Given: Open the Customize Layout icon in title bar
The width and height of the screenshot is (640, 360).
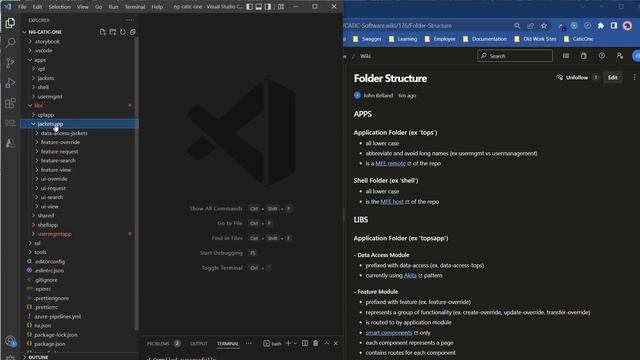Looking at the screenshot, I should tap(281, 7).
